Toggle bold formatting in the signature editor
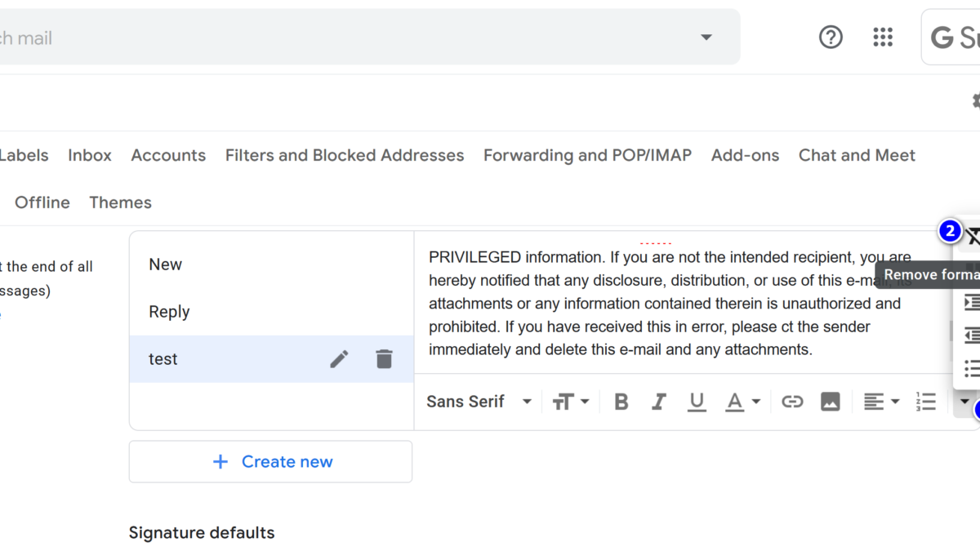The image size is (980, 551). (621, 401)
